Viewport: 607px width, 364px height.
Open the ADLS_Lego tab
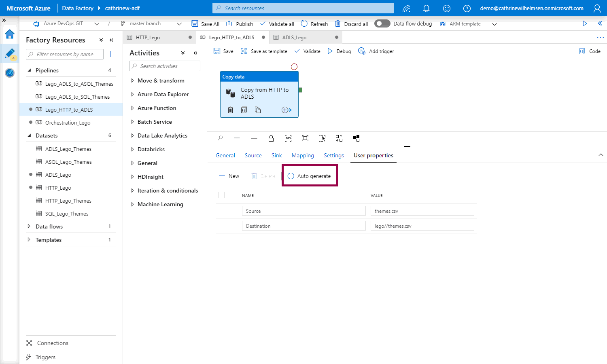click(x=294, y=37)
